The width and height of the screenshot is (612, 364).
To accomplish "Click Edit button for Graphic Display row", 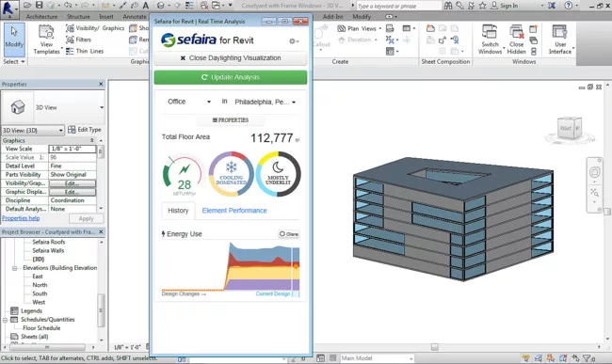I will 72,192.
